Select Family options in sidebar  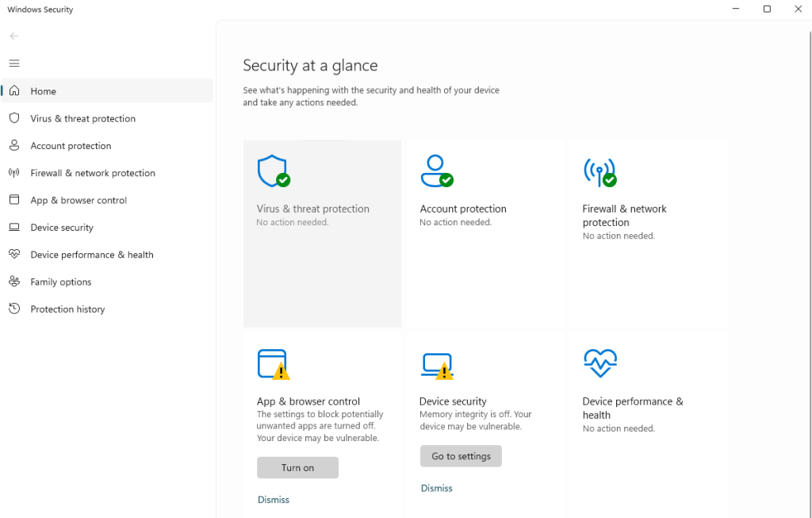[107, 282]
